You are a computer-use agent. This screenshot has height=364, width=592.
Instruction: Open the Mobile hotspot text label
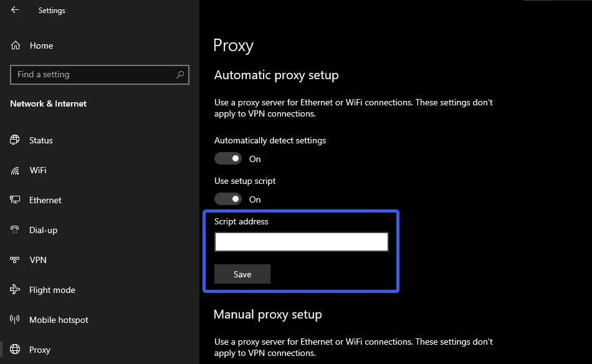tap(59, 320)
